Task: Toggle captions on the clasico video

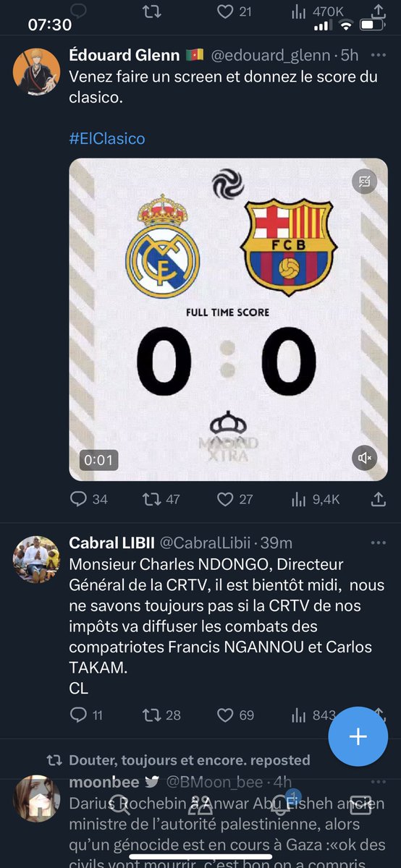Action: pos(365,182)
